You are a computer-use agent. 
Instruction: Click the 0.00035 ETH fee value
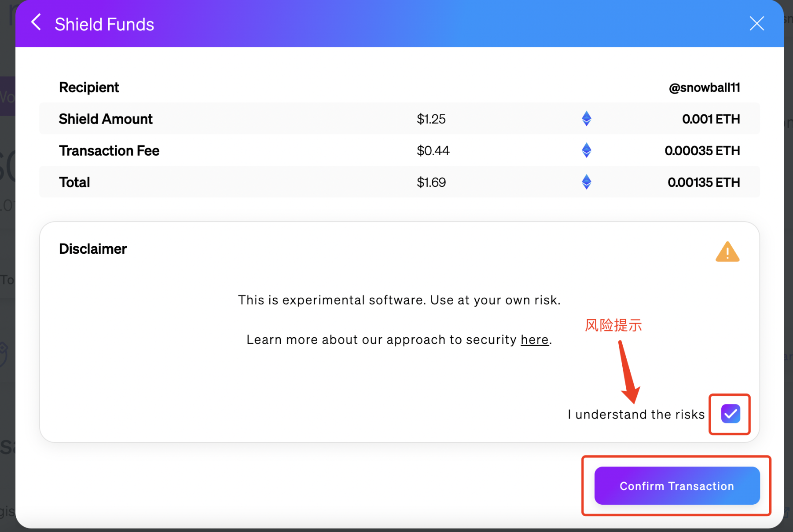(x=702, y=151)
